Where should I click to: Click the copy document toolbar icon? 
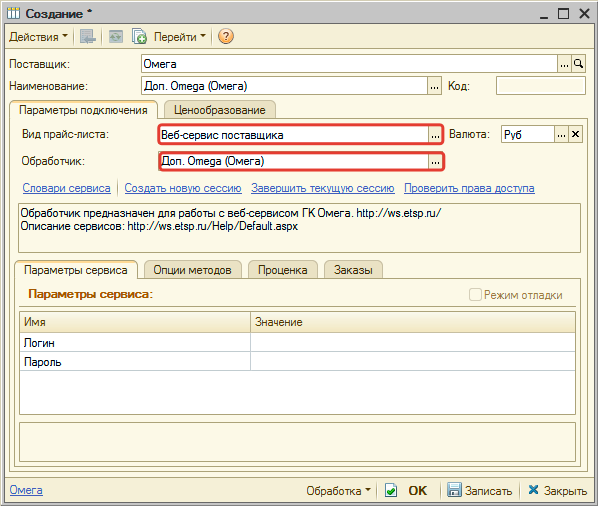tap(139, 37)
